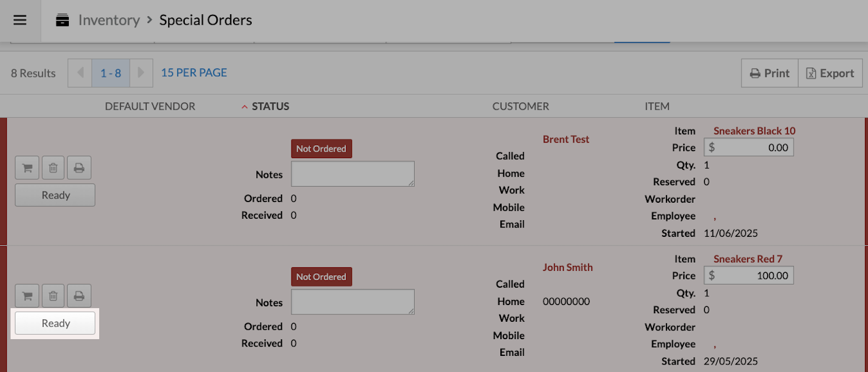Delete the Brent Test special order
This screenshot has width=868, height=372.
pyautogui.click(x=53, y=167)
